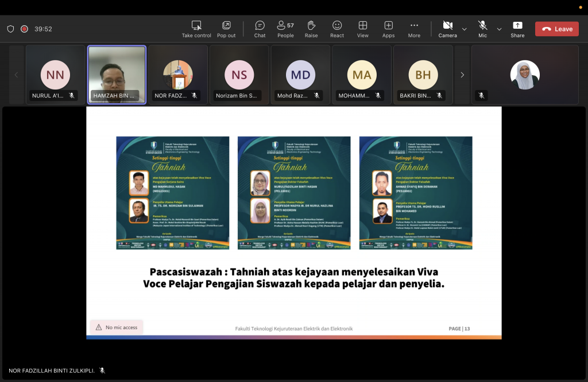This screenshot has height=382, width=588.
Task: Expand the Camera options dropdown arrow
Action: (464, 29)
